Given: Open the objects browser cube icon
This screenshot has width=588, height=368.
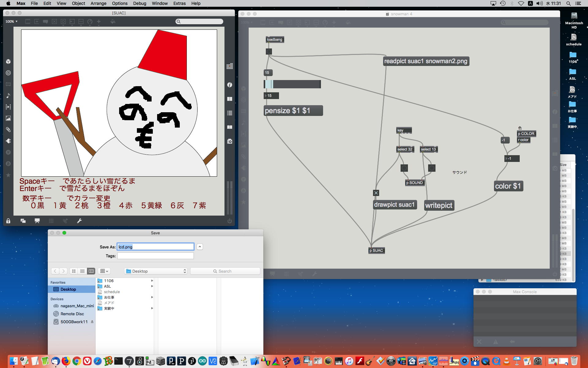Looking at the screenshot, I should (x=8, y=62).
